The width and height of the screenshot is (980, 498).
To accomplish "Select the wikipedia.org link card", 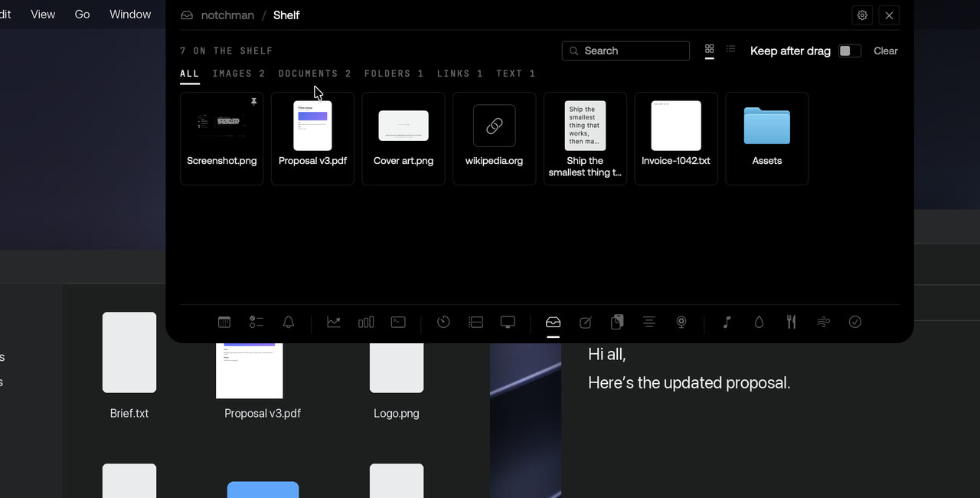I will pyautogui.click(x=495, y=139).
